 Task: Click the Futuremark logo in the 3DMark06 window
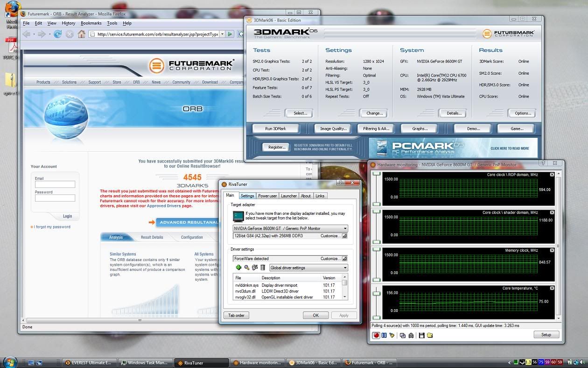pos(508,34)
